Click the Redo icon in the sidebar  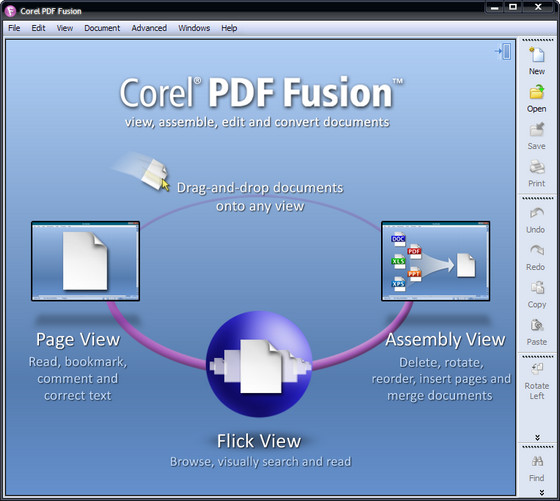coord(536,251)
